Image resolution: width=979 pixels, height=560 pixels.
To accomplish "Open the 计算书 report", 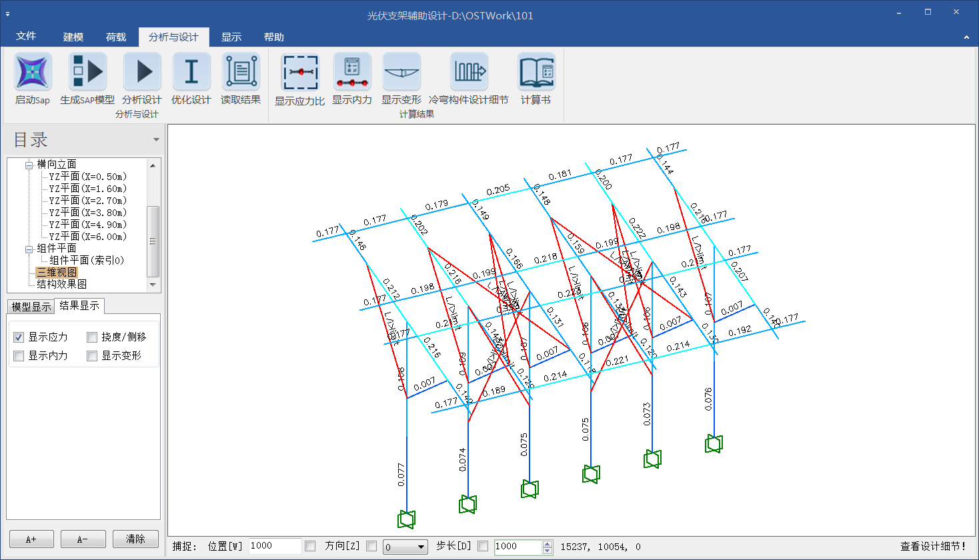I will (536, 73).
